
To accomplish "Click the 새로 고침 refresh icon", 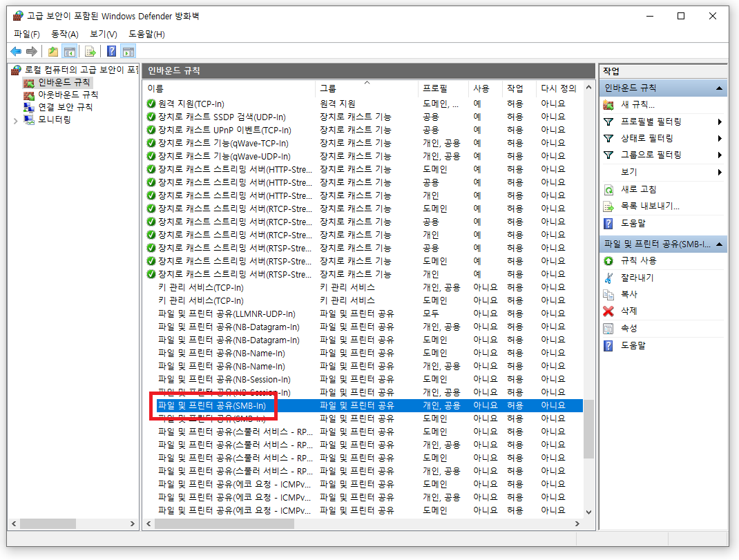I will [608, 189].
